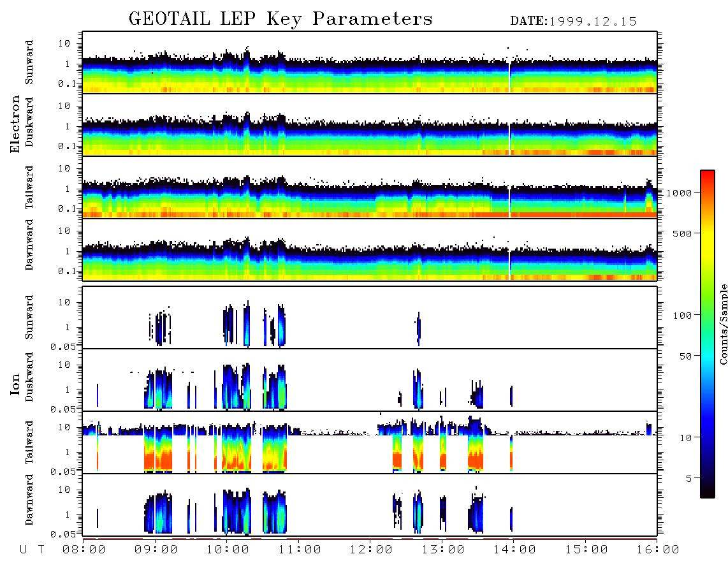Screen dimensions: 728x561
Task: Click the Electron "Duskward" panel label
Action: (x=29, y=122)
